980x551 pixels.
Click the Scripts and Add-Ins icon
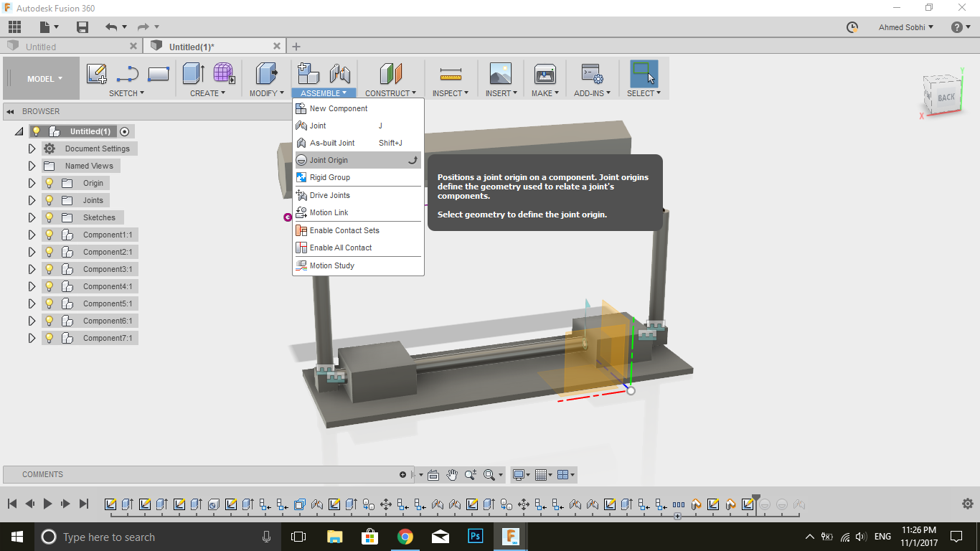coord(592,74)
